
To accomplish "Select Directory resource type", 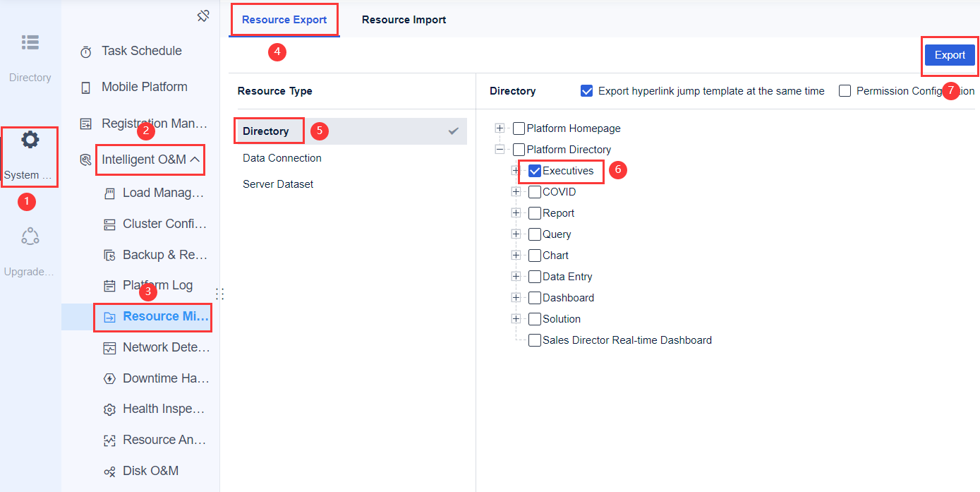I will click(350, 131).
